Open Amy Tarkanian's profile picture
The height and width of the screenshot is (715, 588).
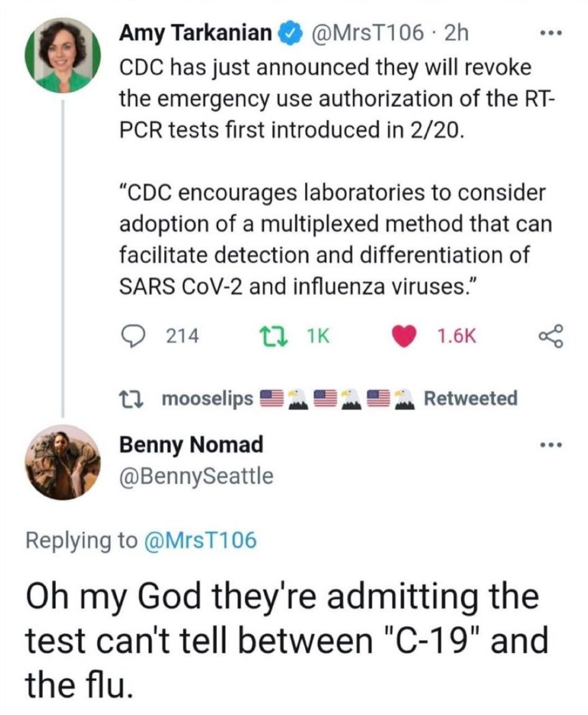point(62,55)
